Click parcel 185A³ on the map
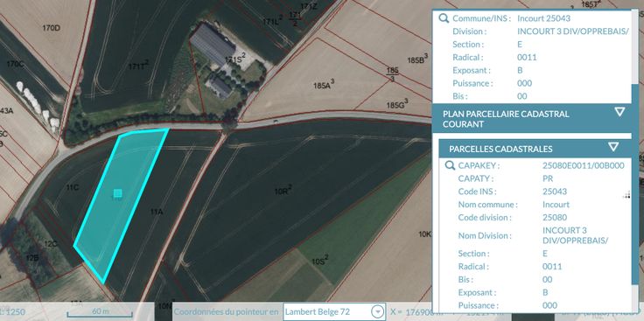The width and height of the screenshot is (644, 321). coord(324,85)
